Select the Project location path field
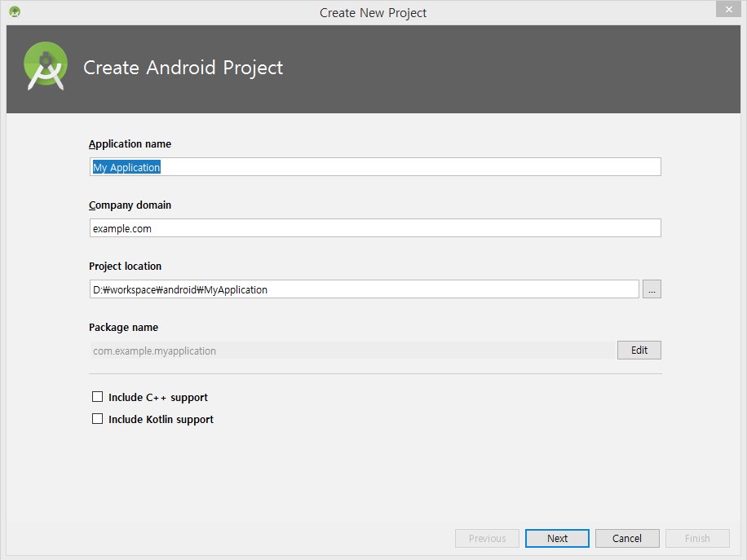This screenshot has width=747, height=560. (x=364, y=289)
